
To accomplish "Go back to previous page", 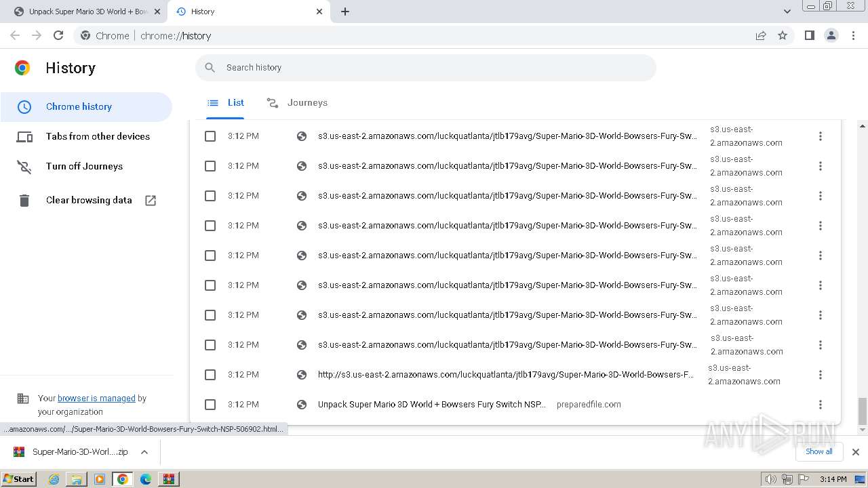I will [15, 35].
